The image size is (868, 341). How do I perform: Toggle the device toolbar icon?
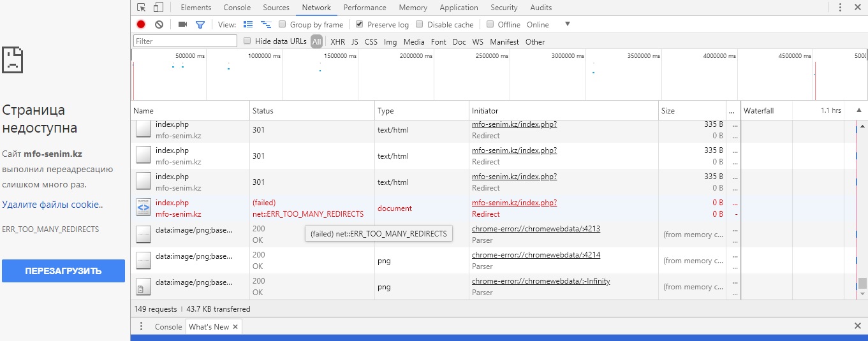158,8
